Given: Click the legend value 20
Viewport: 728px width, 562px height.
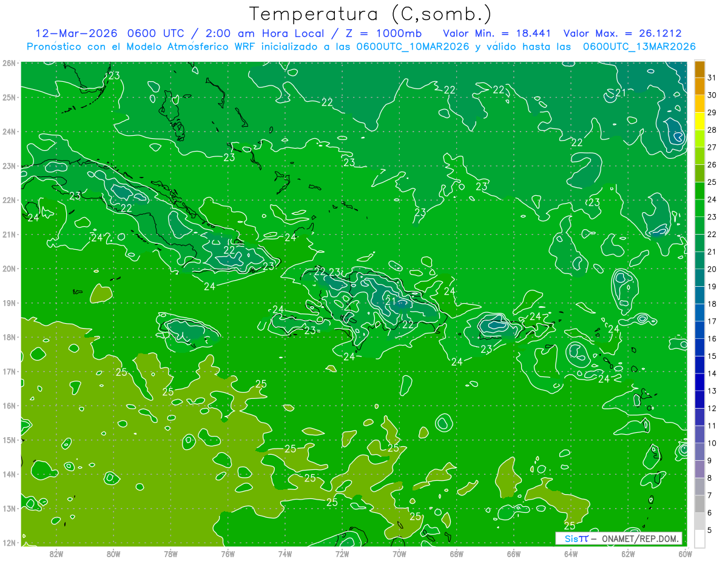Looking at the screenshot, I should tap(712, 269).
